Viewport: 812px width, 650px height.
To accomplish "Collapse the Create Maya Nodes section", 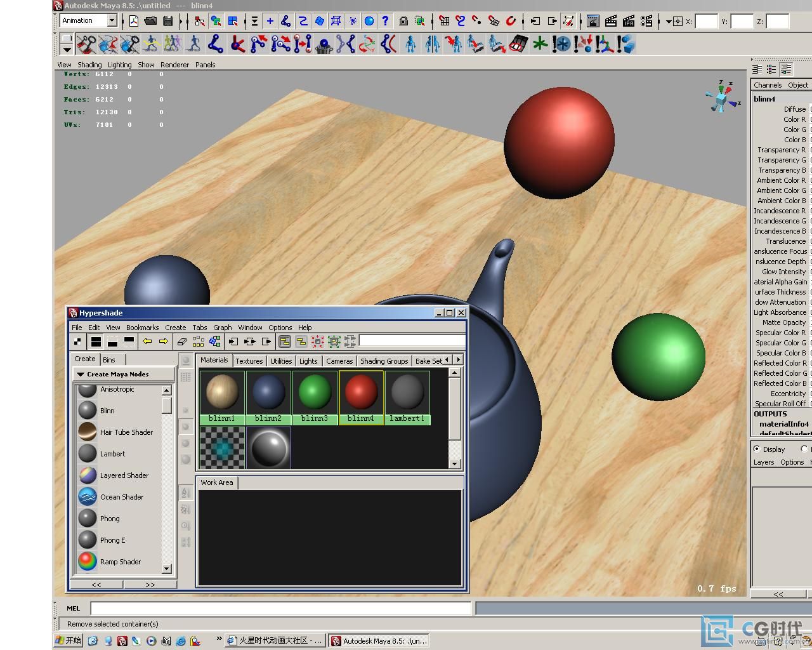I will click(x=81, y=375).
